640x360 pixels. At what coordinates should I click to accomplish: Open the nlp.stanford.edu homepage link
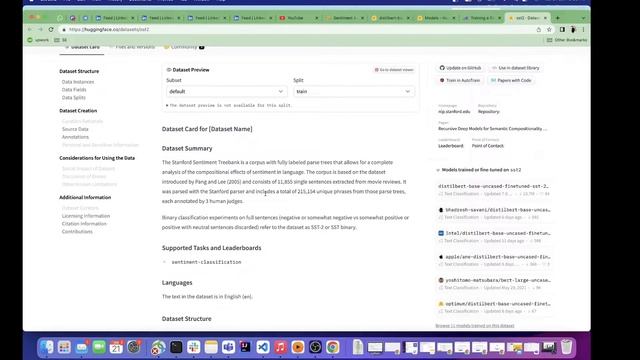click(x=454, y=111)
